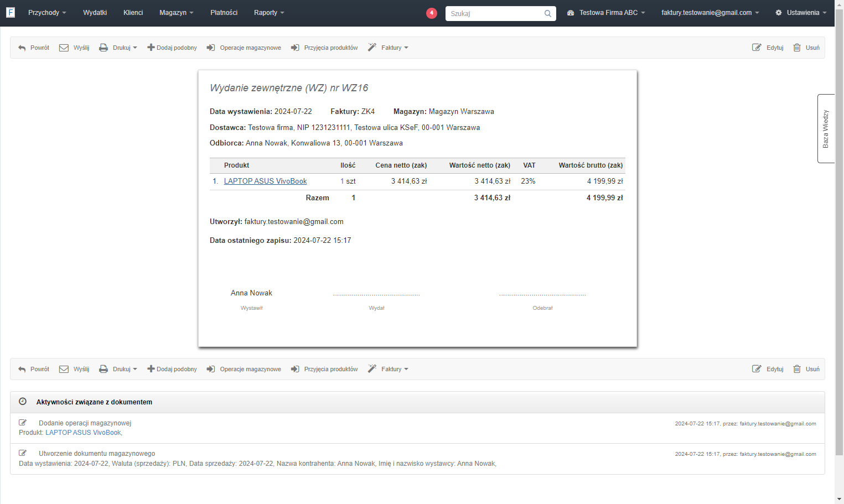Click bottom Operacje magazynowe button
The width and height of the screenshot is (844, 504).
point(244,369)
